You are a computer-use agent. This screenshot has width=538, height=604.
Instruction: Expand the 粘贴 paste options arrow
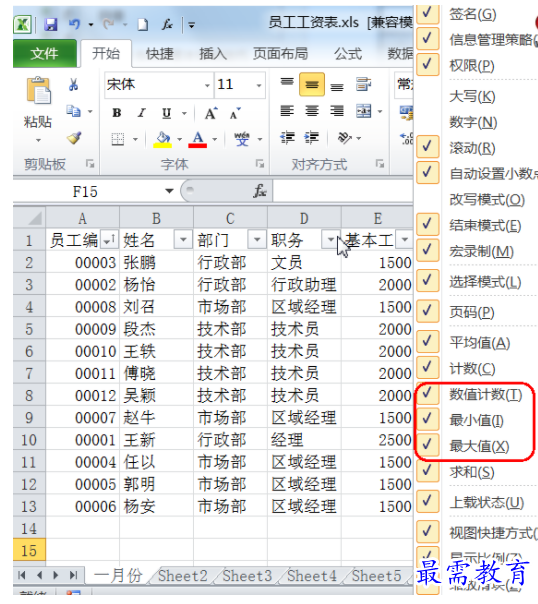tap(38, 140)
